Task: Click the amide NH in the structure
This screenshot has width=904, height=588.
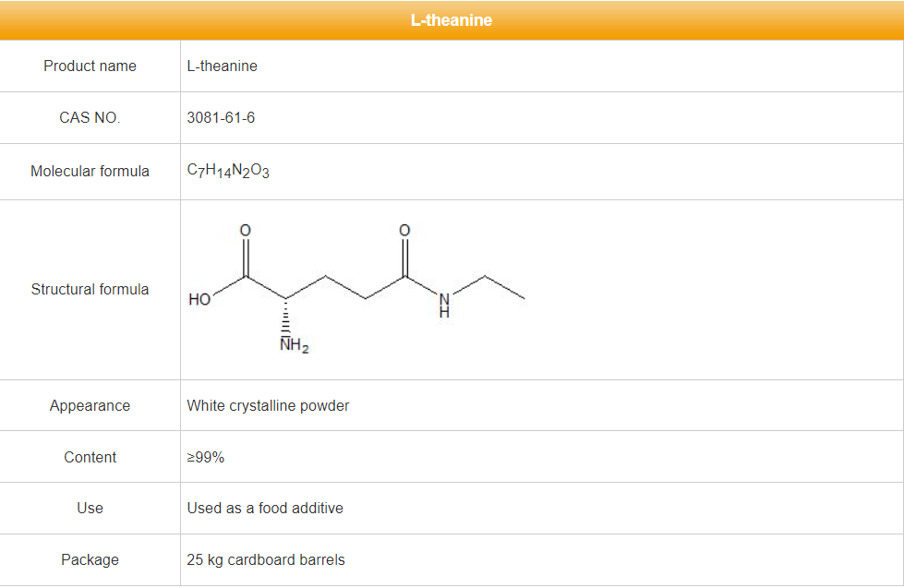Action: tap(444, 305)
